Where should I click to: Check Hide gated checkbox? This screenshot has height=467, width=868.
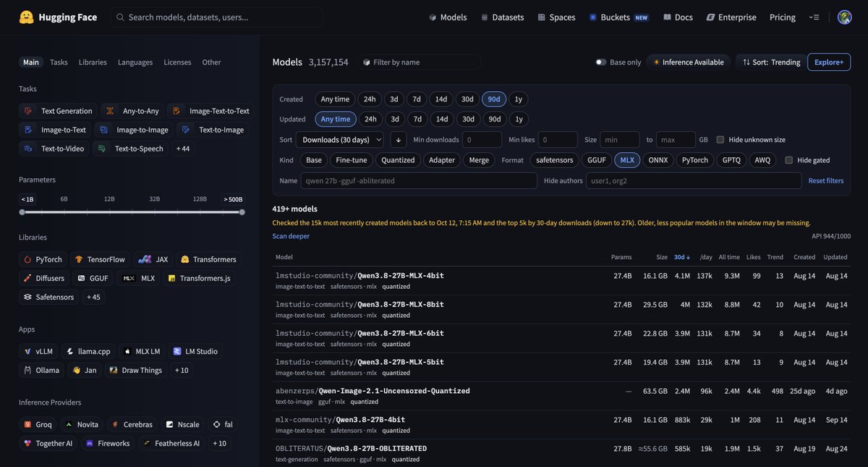point(789,160)
